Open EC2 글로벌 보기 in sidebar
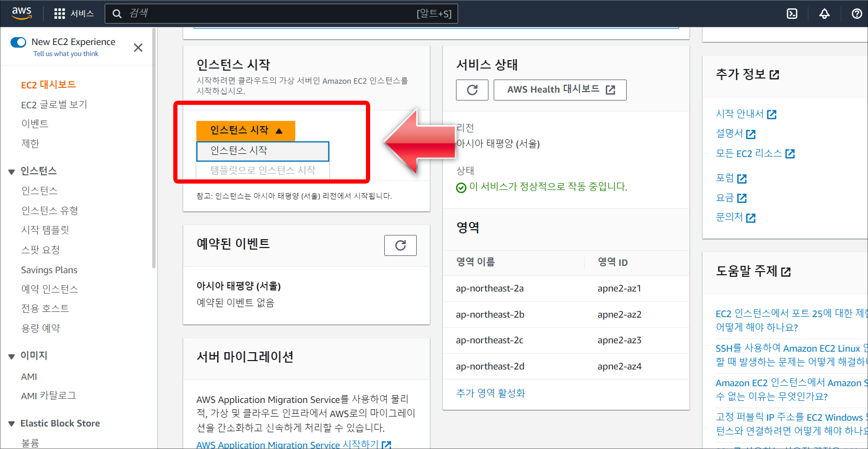The image size is (868, 449). pyautogui.click(x=54, y=105)
